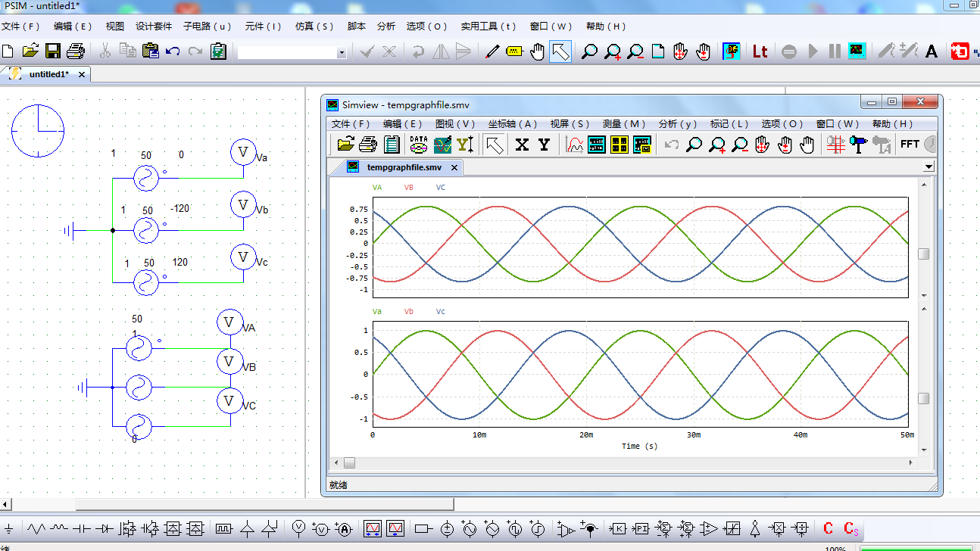Click the DATA disc icon in Simview
This screenshot has height=551, width=980.
pos(419,144)
